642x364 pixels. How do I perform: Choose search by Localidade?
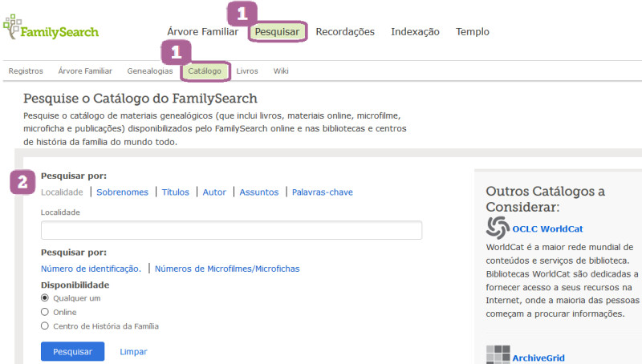tap(62, 192)
